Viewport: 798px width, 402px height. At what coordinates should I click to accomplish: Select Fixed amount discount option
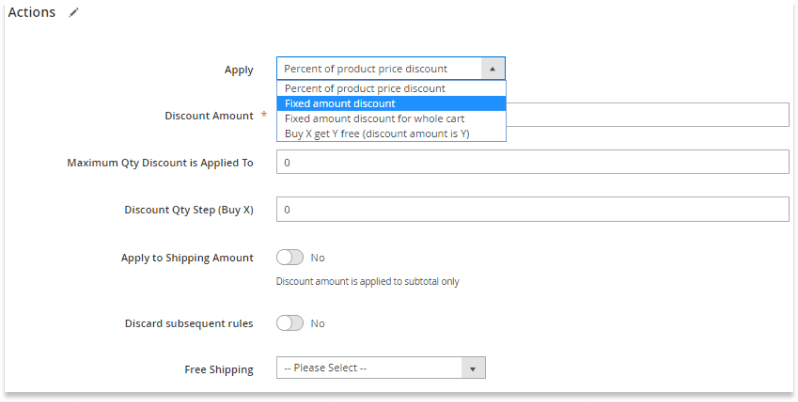click(391, 103)
